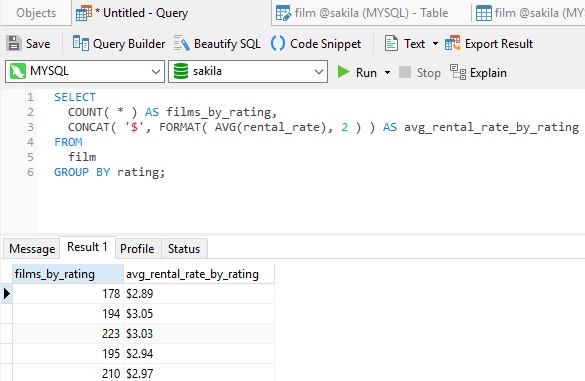Open Query Builder via its icon
Screen dimensions: 585x381
pyautogui.click(x=81, y=43)
